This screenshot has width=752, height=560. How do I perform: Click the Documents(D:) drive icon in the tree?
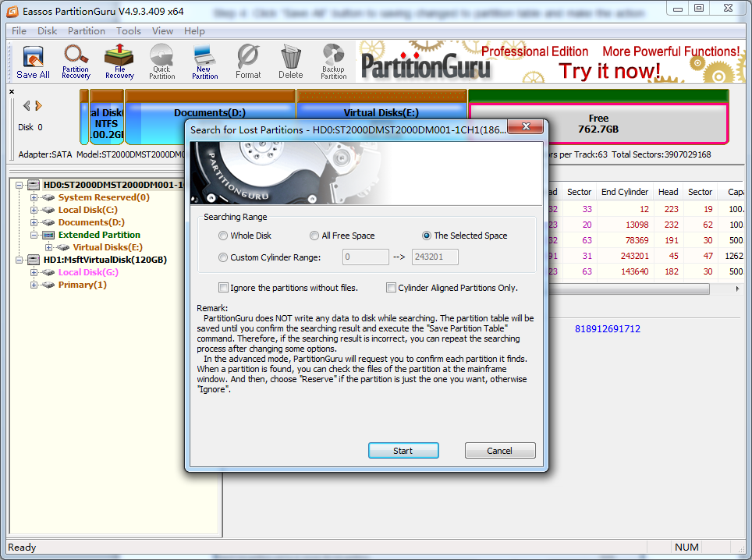pyautogui.click(x=48, y=222)
